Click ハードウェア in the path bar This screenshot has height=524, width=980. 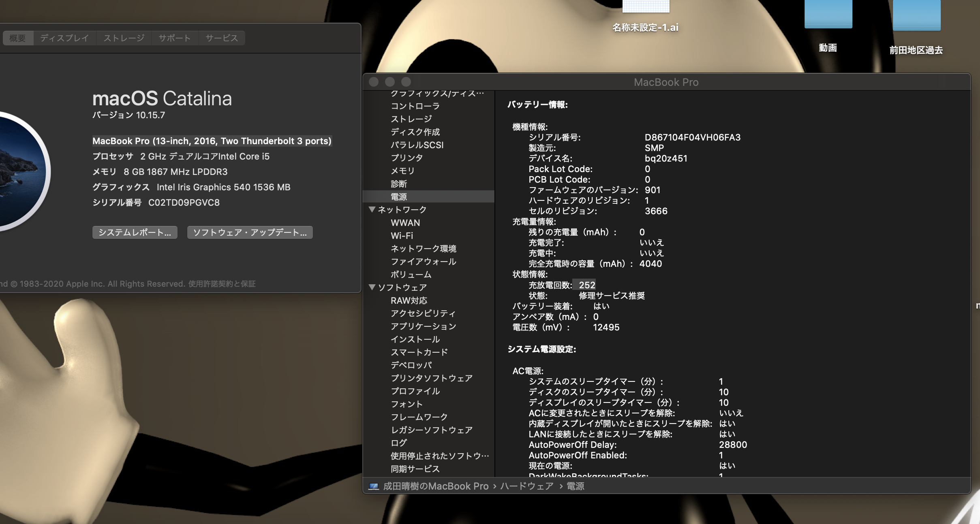pyautogui.click(x=526, y=486)
